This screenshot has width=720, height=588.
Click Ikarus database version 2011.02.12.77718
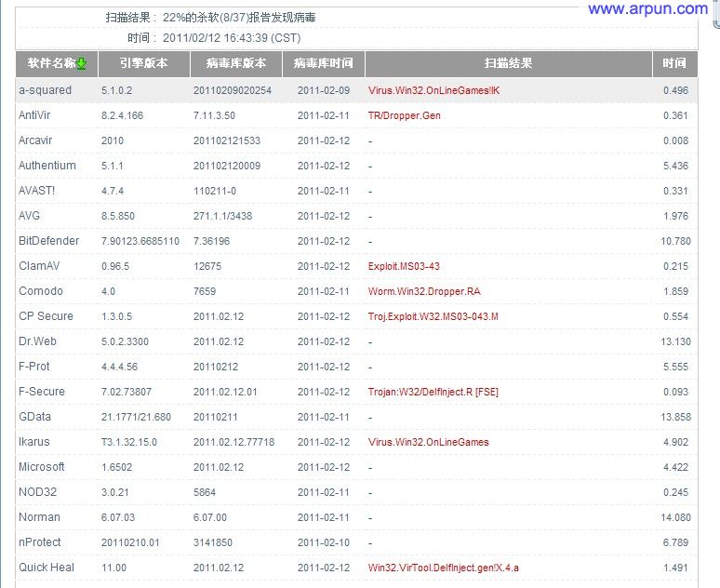[x=233, y=442]
